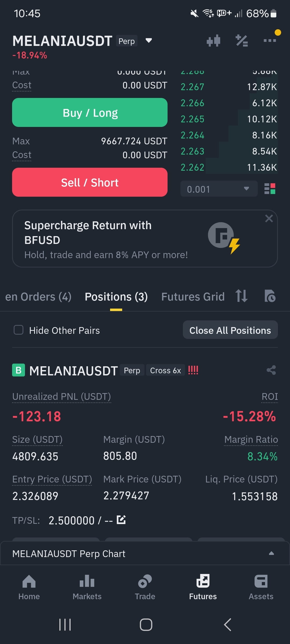Tap the Sell / Short button
This screenshot has width=290, height=644.
pyautogui.click(x=90, y=182)
